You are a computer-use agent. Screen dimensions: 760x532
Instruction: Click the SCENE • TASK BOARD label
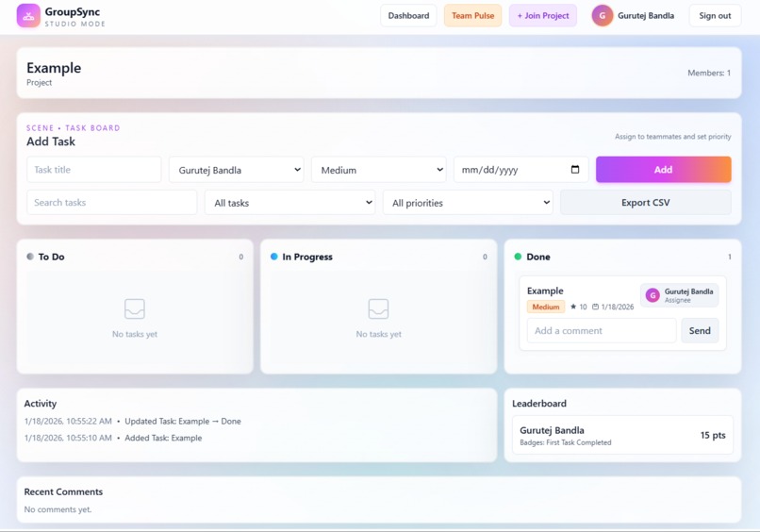pos(74,128)
